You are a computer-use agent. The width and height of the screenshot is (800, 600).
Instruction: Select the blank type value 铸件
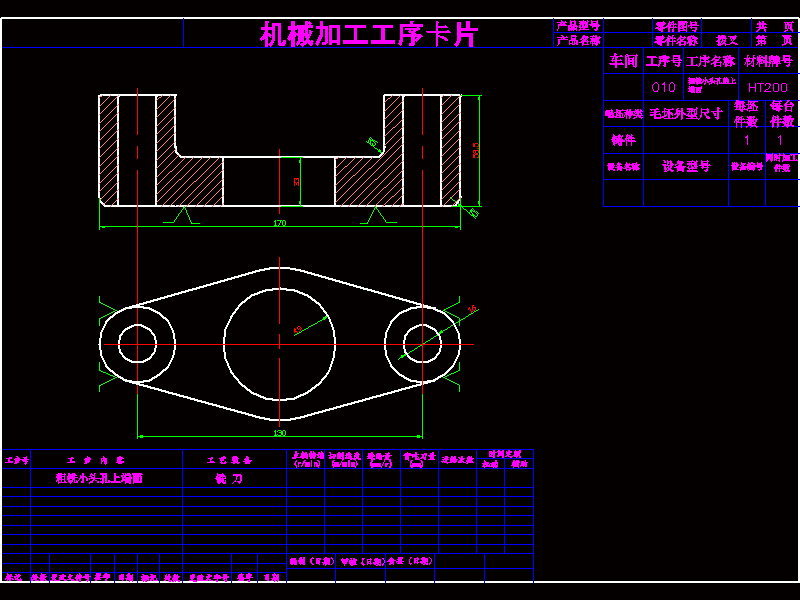(623, 140)
